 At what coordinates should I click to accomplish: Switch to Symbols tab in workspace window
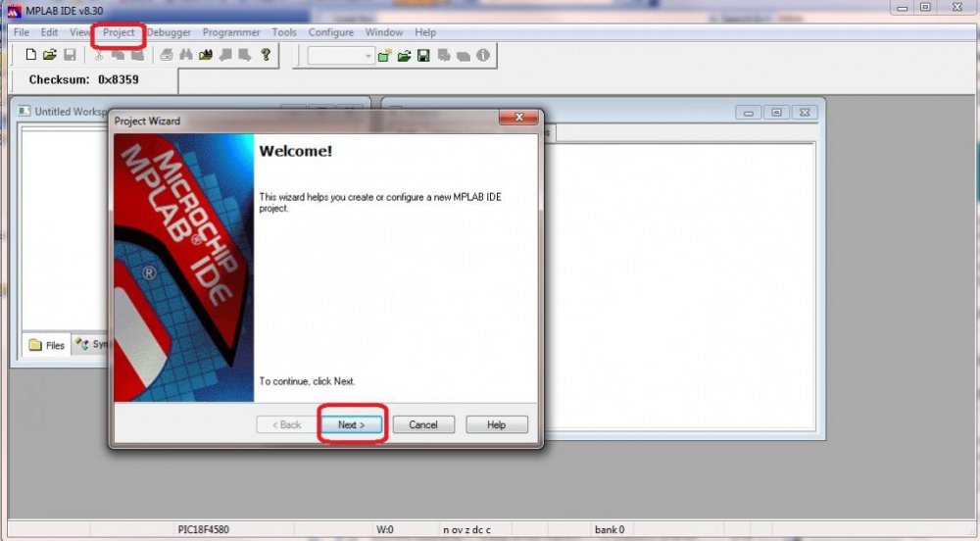click(x=91, y=344)
